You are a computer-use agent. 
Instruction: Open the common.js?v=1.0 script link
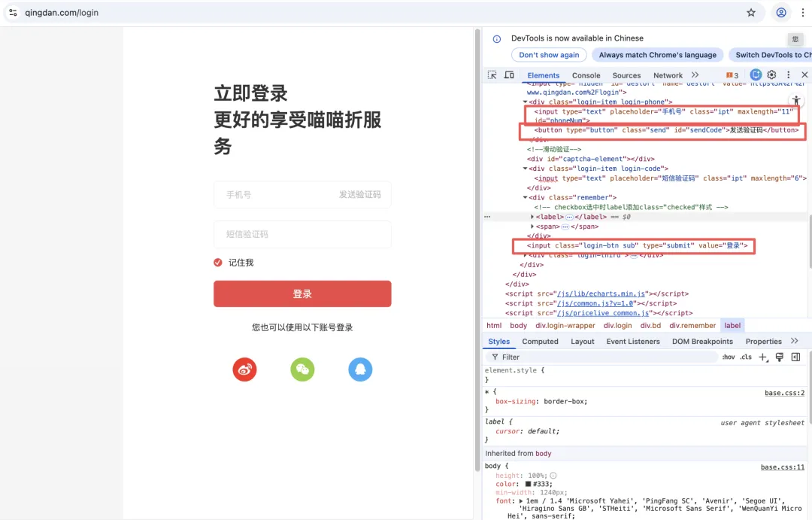(595, 303)
